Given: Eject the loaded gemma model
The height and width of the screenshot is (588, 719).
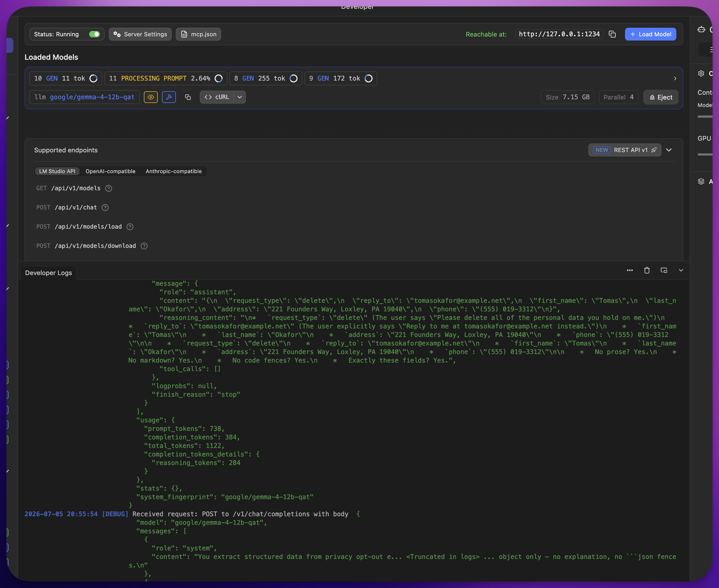Looking at the screenshot, I should pyautogui.click(x=660, y=97).
